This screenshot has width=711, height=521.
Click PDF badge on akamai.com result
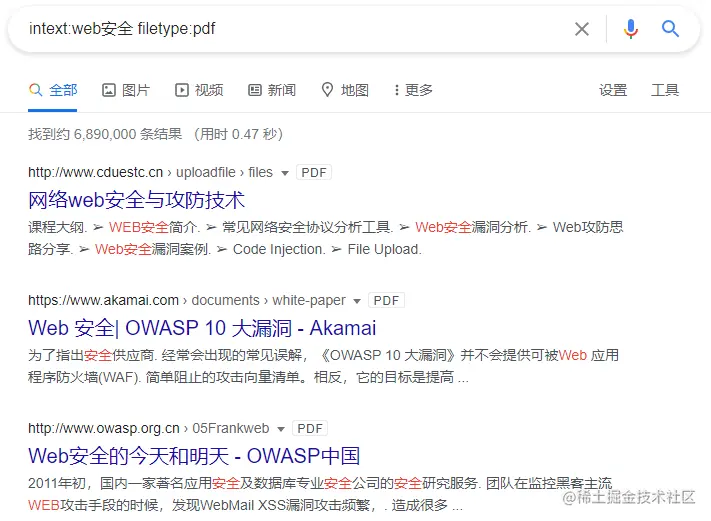tap(386, 300)
